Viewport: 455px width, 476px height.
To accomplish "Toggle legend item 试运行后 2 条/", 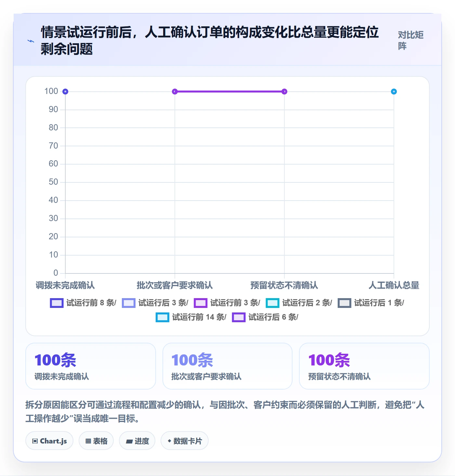I will point(299,303).
